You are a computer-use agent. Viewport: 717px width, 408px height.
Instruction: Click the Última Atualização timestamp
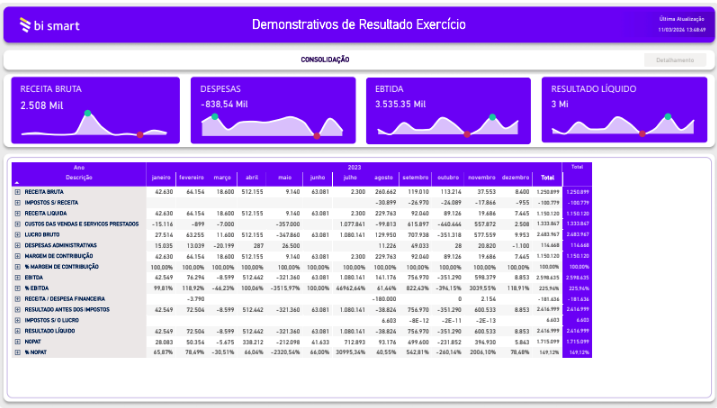[681, 25]
